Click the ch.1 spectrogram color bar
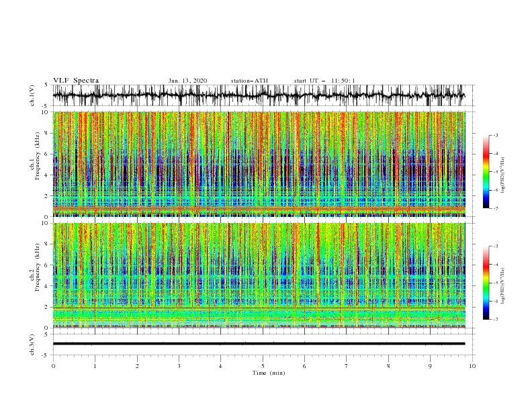532x411 pixels. (x=486, y=171)
